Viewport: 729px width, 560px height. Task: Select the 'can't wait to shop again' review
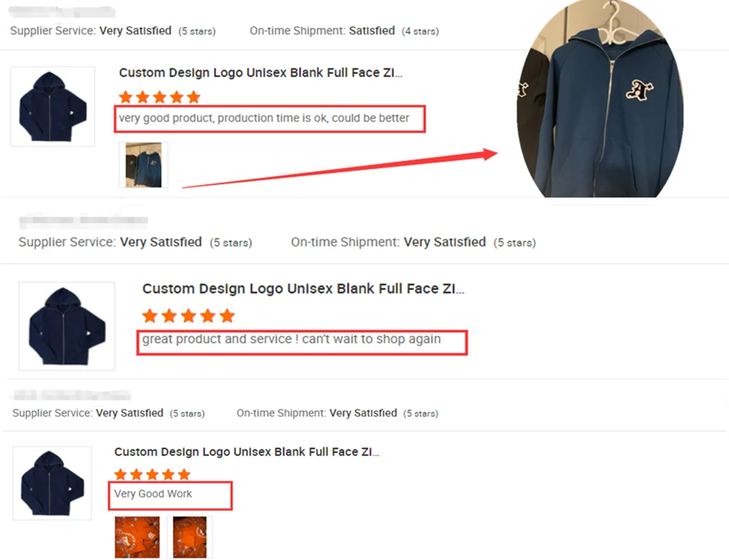tap(292, 339)
